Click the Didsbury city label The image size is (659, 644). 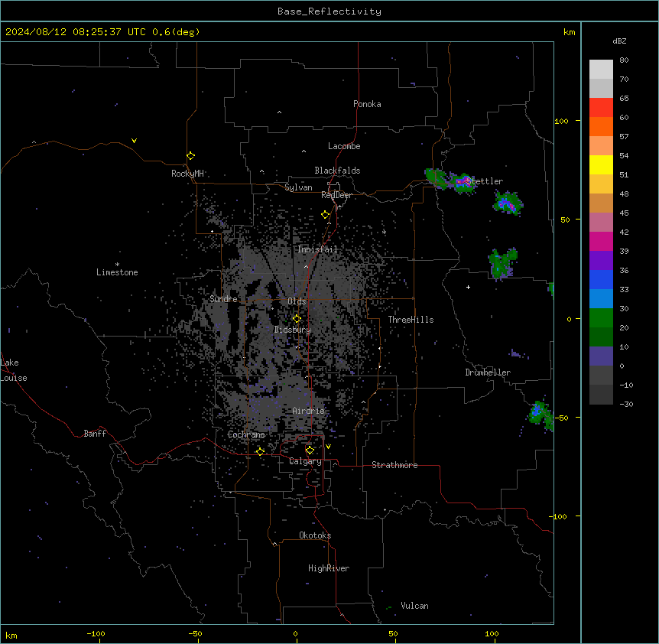pos(293,330)
